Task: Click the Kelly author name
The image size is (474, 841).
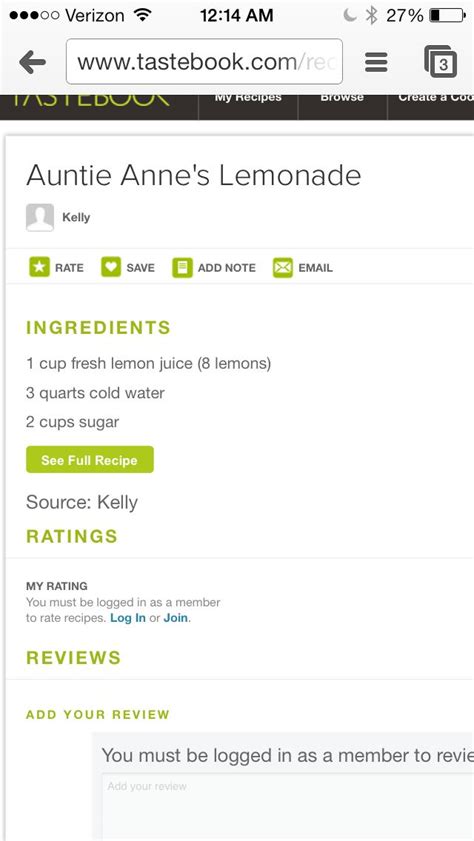Action: pyautogui.click(x=76, y=218)
